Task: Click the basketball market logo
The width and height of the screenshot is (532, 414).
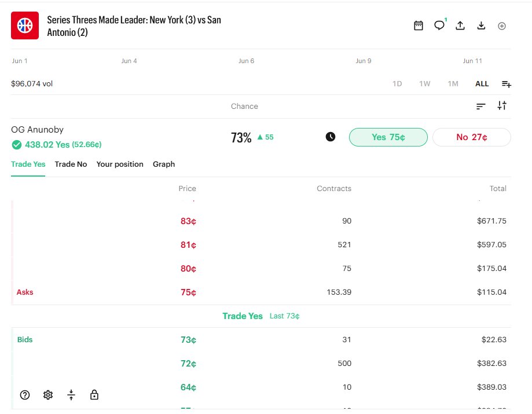Action: (x=25, y=25)
